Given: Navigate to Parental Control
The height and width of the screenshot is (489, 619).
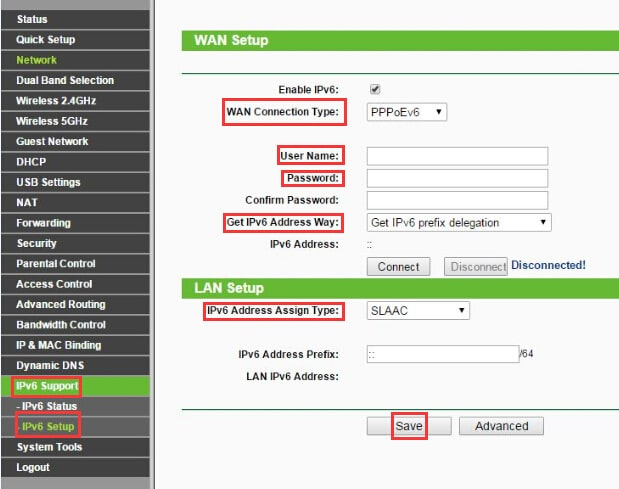Looking at the screenshot, I should pyautogui.click(x=56, y=264).
